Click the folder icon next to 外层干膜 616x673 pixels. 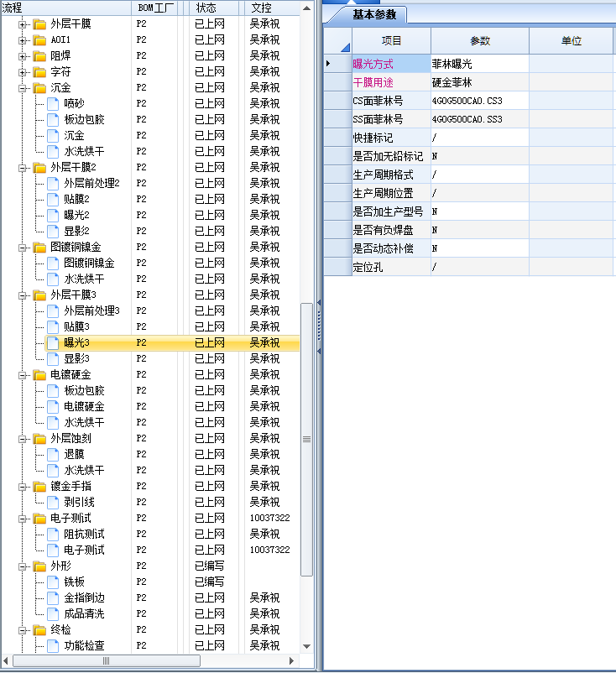39,24
